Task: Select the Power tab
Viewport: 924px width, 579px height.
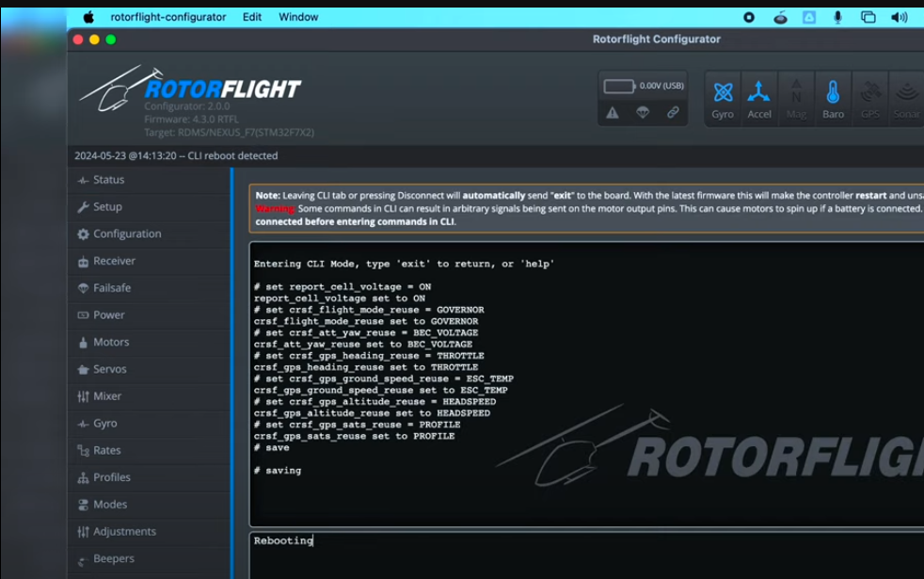Action: coord(149,315)
